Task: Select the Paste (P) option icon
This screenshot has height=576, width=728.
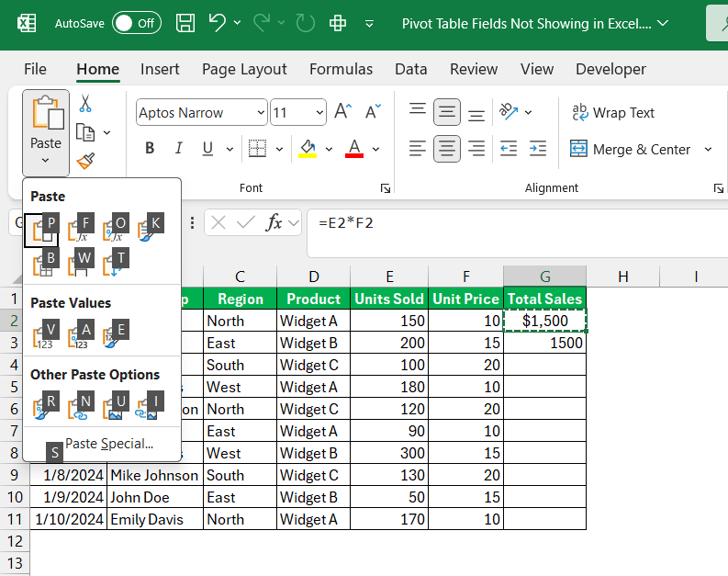Action: [41, 231]
